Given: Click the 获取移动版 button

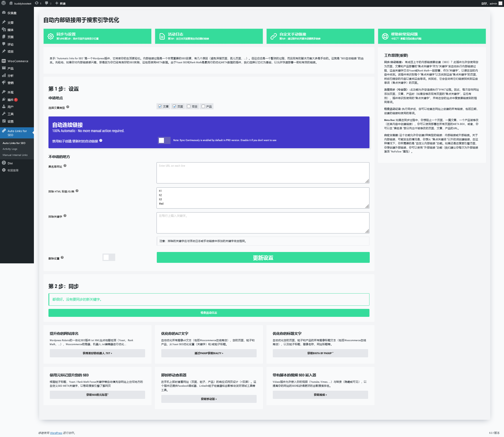Looking at the screenshot, I should [x=209, y=399].
